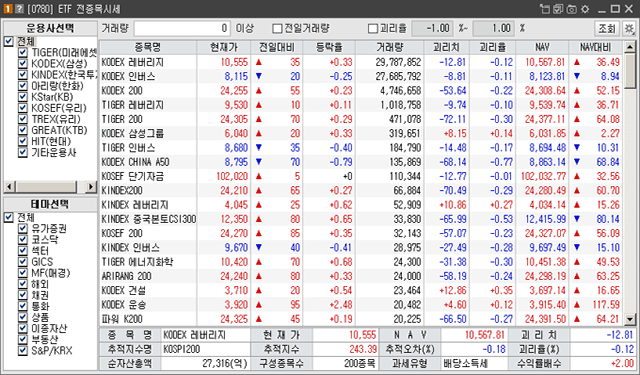Sort by the 현재가 column header

(224, 47)
